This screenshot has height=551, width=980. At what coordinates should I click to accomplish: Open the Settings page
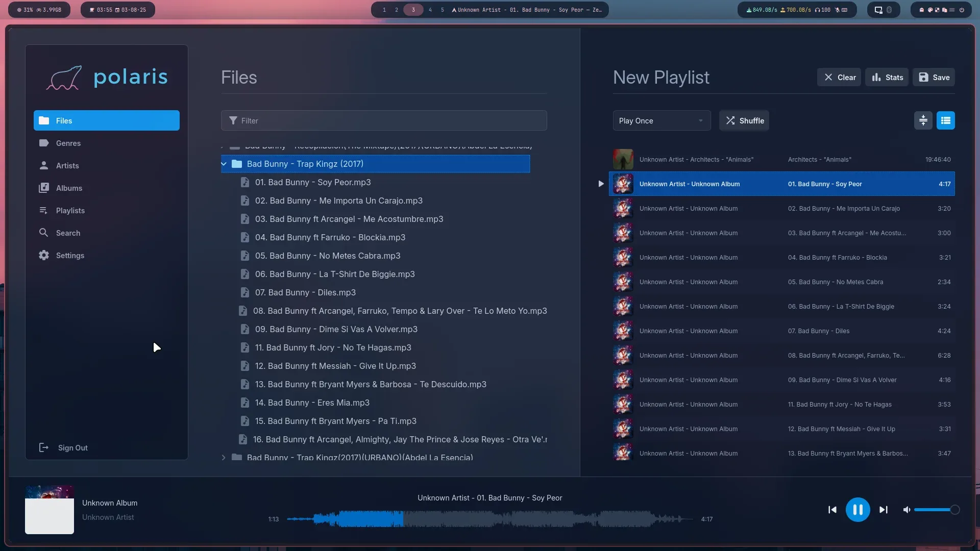(107, 255)
